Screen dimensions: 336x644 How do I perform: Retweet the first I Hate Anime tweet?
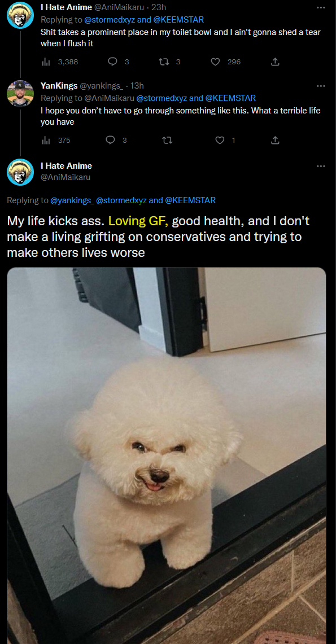click(169, 62)
